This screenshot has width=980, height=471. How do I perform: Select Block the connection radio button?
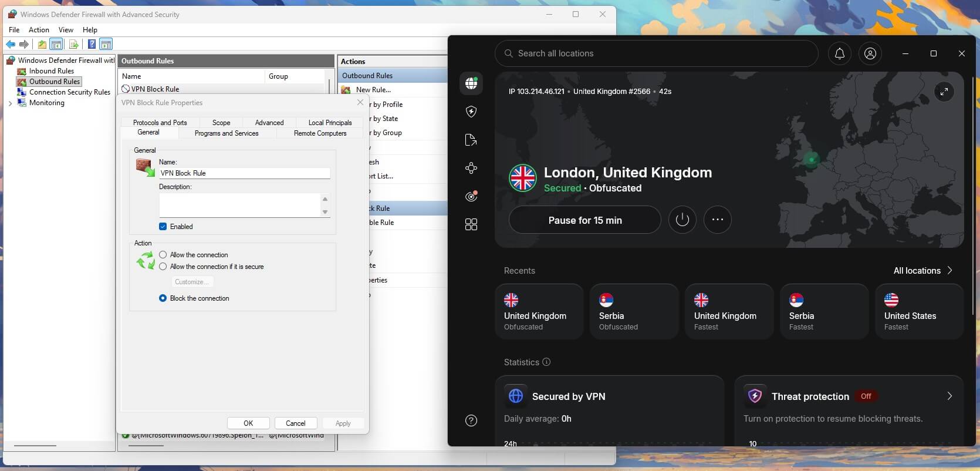(x=163, y=298)
